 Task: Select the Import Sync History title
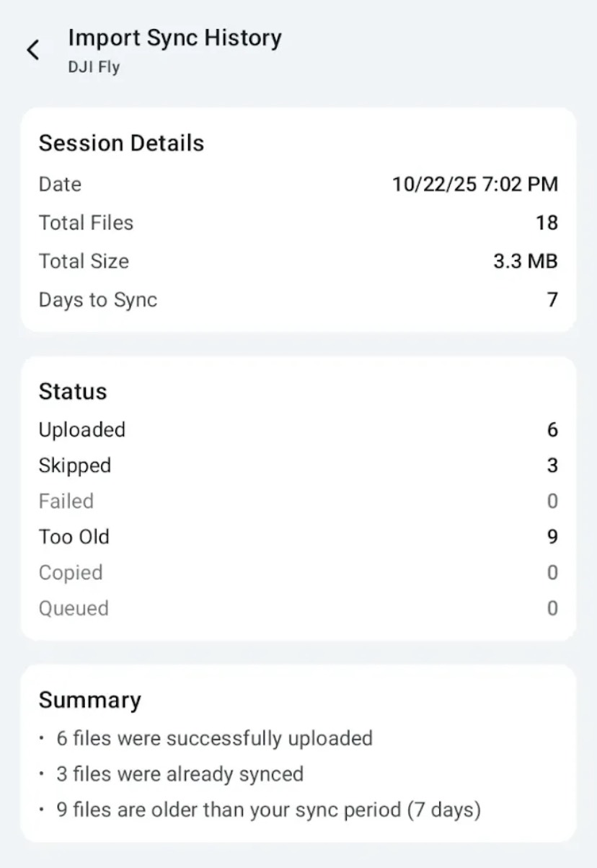[x=174, y=38]
